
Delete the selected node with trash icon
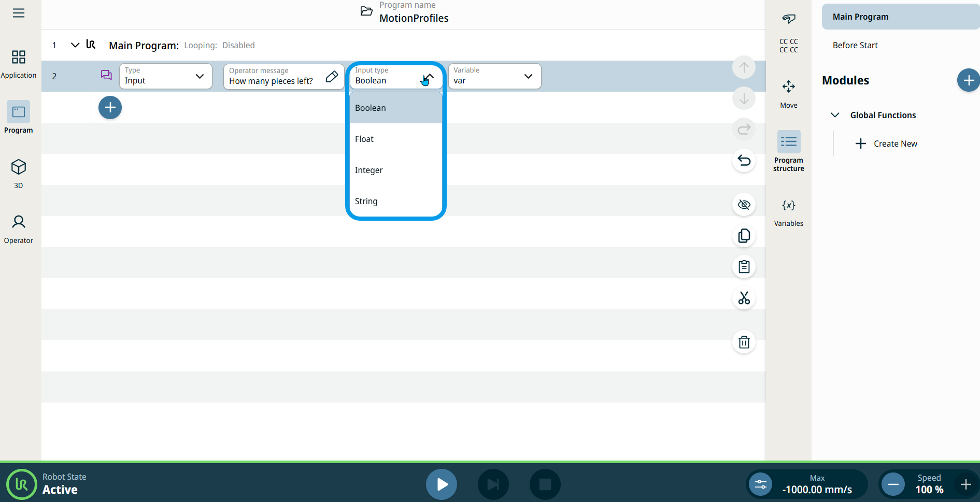(744, 342)
